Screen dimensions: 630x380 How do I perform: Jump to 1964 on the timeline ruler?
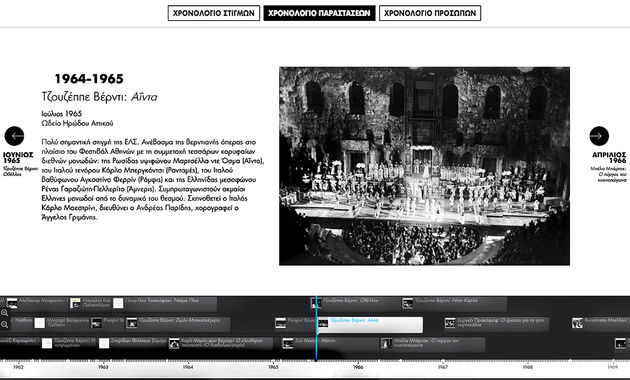[x=188, y=367]
